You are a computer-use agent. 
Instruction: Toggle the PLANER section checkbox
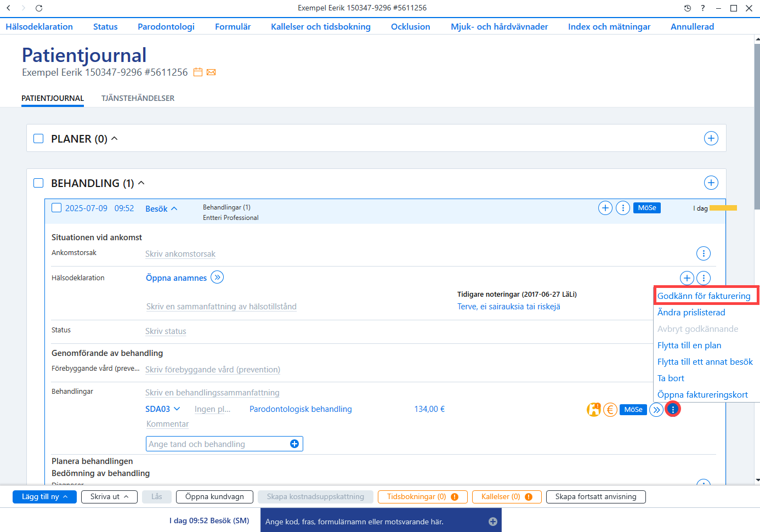tap(38, 139)
